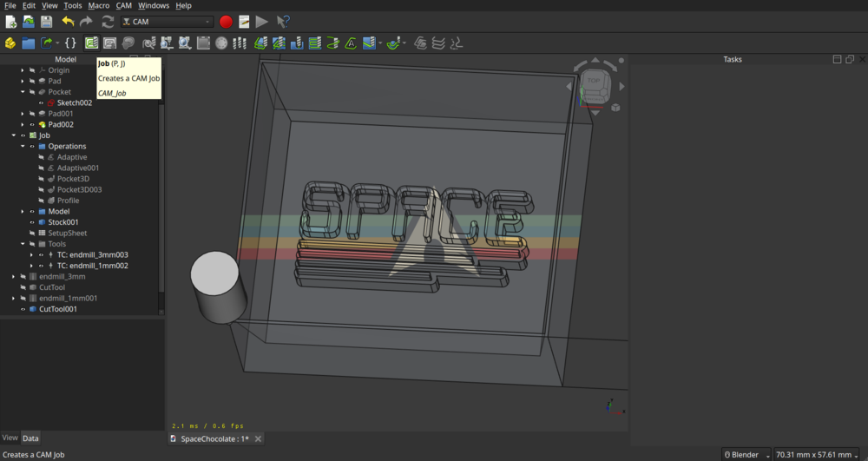
Task: Collapse the Pocket tree node
Action: [x=23, y=92]
